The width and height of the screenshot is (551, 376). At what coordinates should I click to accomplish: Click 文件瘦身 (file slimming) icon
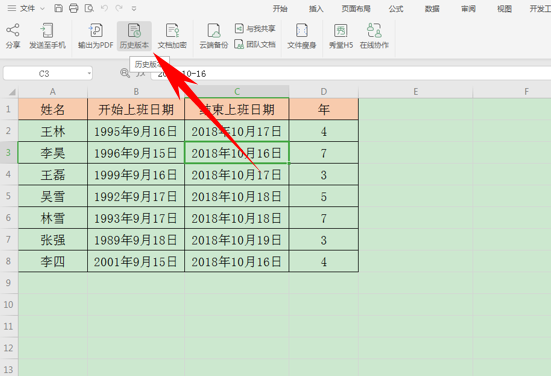coord(302,35)
